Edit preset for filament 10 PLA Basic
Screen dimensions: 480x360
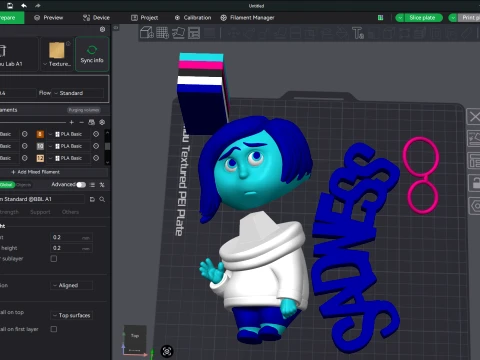click(x=96, y=146)
